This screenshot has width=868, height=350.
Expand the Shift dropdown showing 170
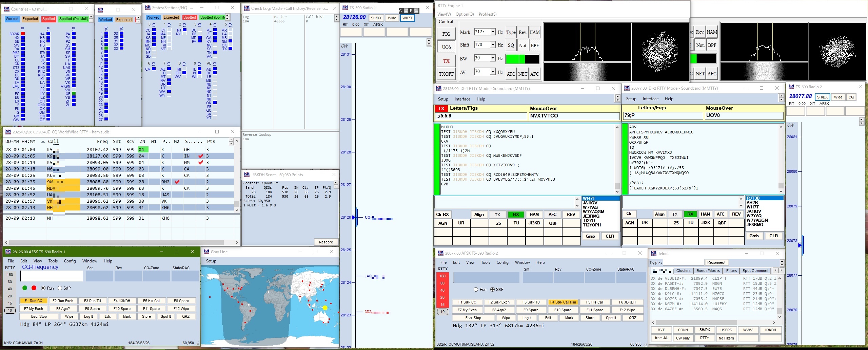click(492, 45)
